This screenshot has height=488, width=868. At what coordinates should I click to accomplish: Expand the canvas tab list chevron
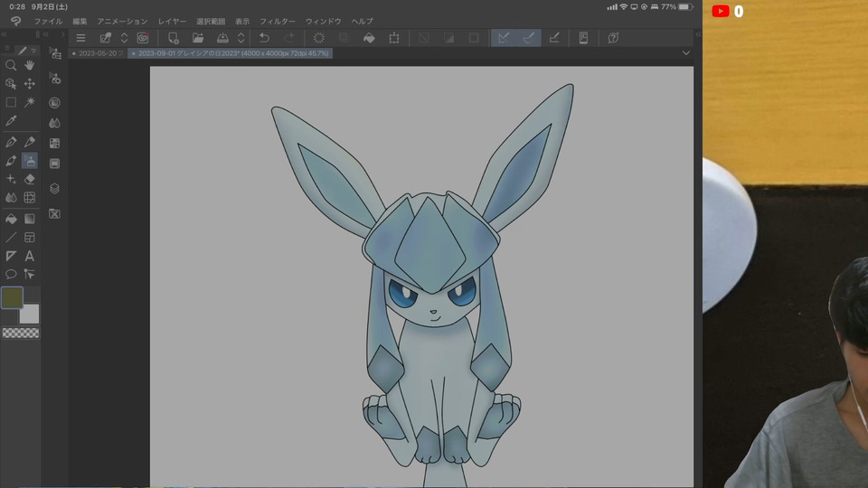686,53
